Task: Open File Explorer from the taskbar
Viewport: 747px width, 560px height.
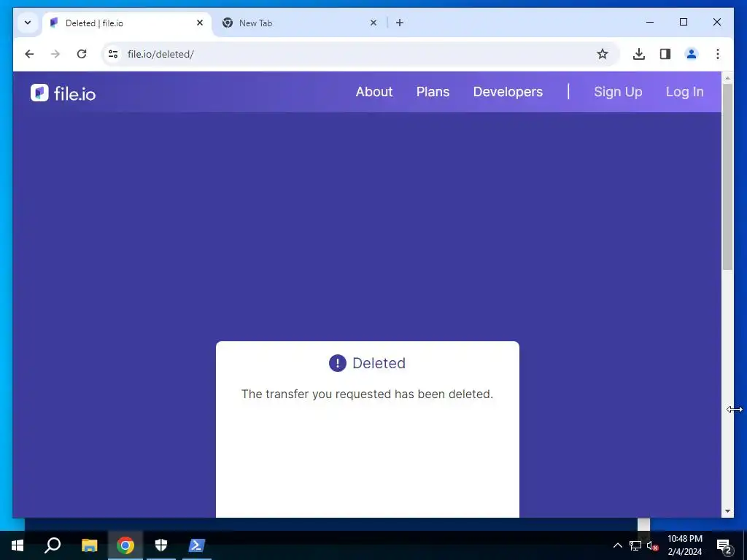Action: coord(89,545)
